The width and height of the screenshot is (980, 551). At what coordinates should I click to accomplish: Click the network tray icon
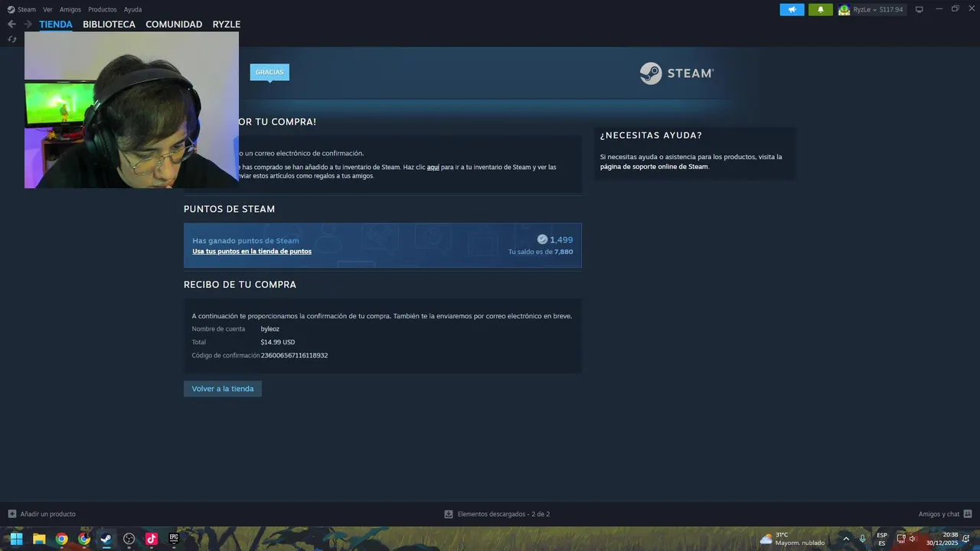tap(901, 539)
